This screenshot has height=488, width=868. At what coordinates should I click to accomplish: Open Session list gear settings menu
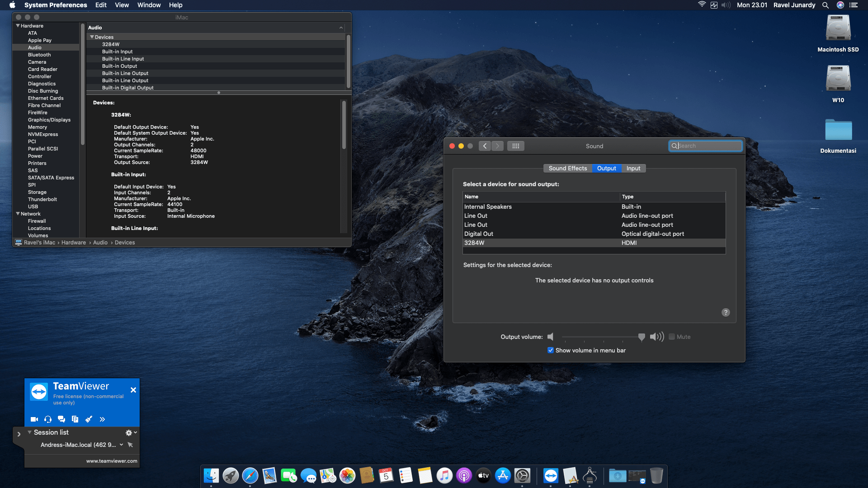(x=131, y=433)
